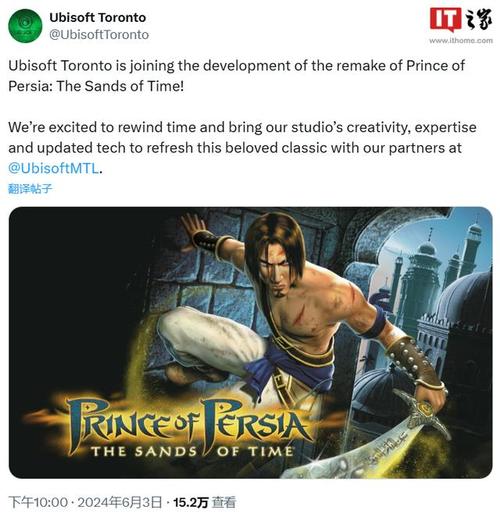
Task: Click the IT之家 red watermark logo
Action: [x=445, y=20]
